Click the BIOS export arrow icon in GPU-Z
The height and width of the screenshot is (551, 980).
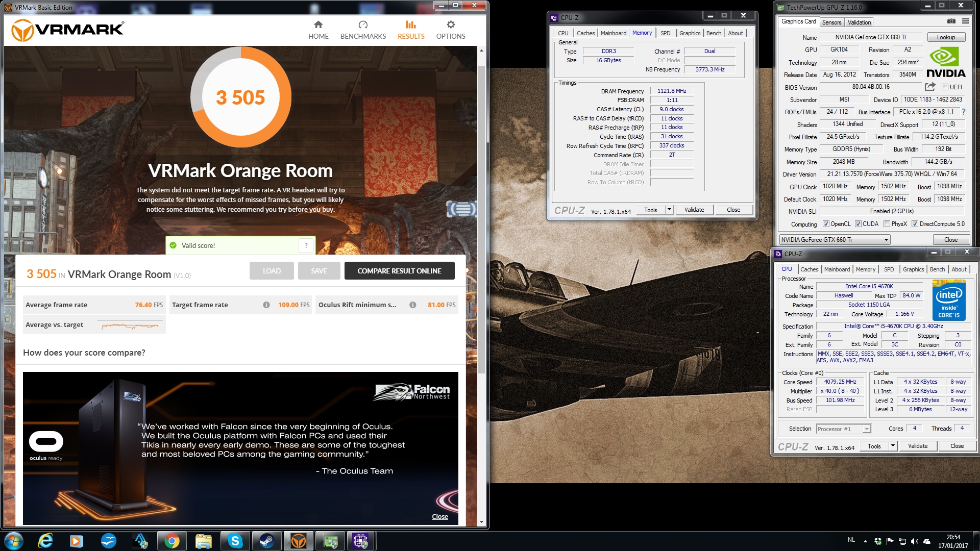tap(930, 87)
